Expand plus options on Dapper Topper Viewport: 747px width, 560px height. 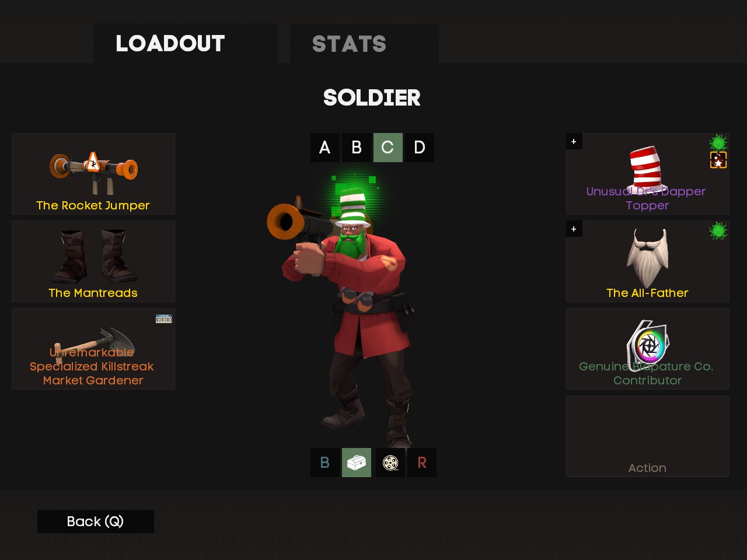tap(574, 141)
